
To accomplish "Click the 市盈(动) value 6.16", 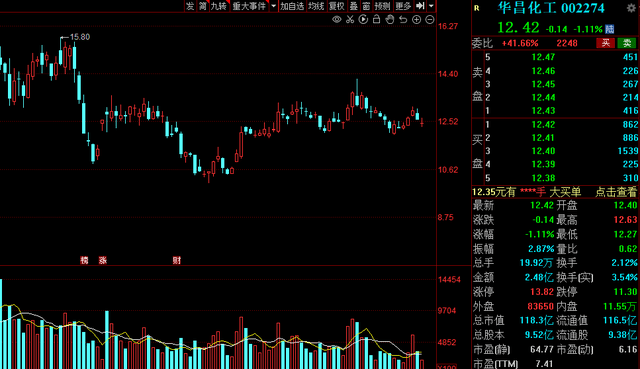I will (629, 349).
